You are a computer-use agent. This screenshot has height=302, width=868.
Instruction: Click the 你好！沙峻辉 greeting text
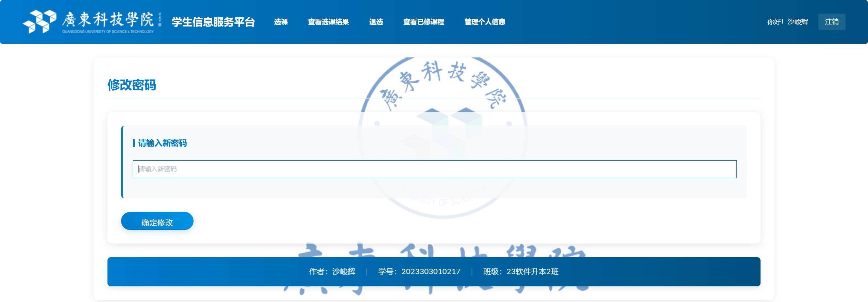tap(787, 22)
